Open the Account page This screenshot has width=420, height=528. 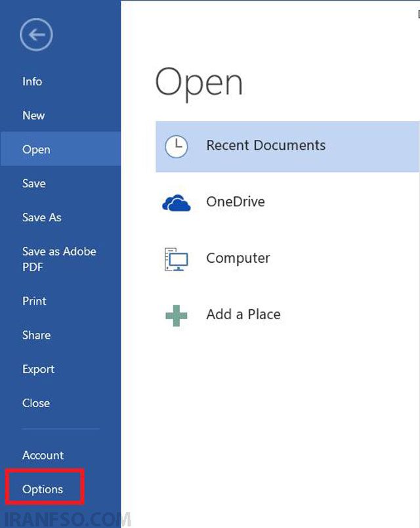[x=43, y=455]
